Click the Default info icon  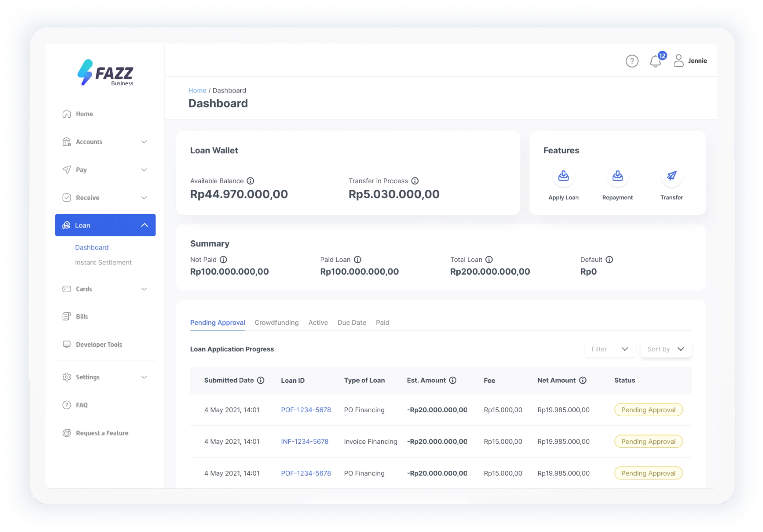(609, 259)
